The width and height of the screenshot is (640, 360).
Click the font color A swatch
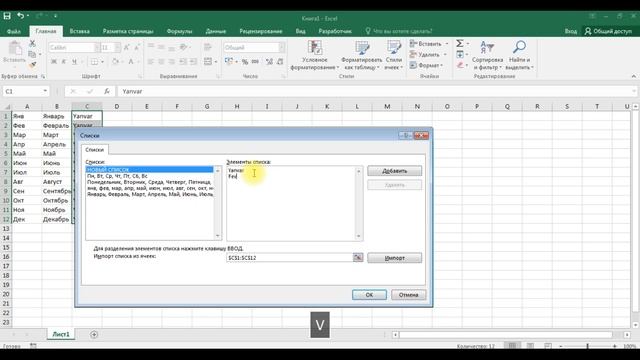pyautogui.click(x=131, y=62)
